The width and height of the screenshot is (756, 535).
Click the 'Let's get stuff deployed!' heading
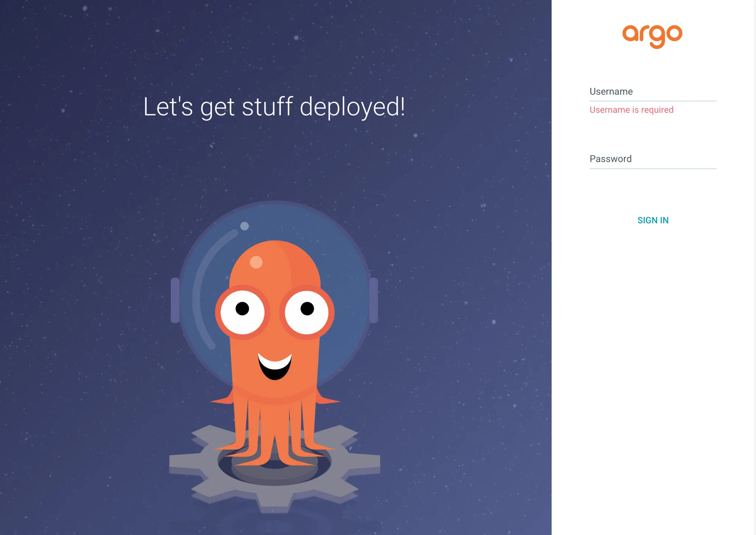pyautogui.click(x=274, y=107)
